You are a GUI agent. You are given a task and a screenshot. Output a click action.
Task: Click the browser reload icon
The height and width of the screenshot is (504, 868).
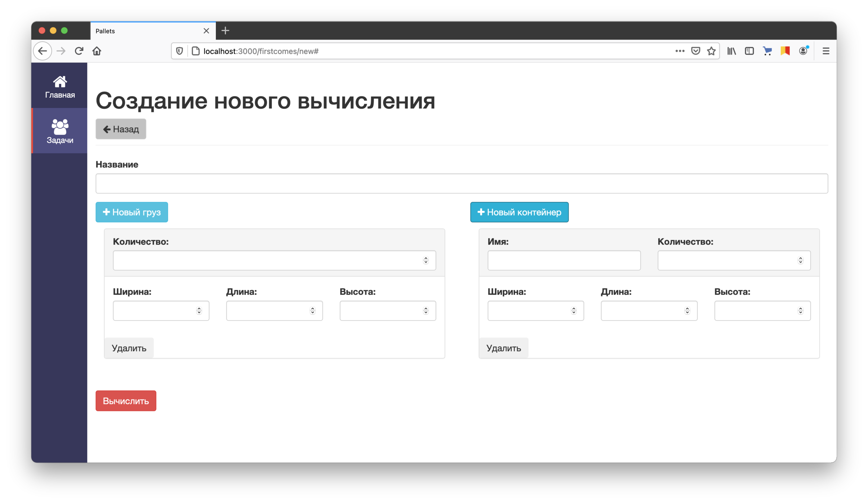[x=79, y=51]
